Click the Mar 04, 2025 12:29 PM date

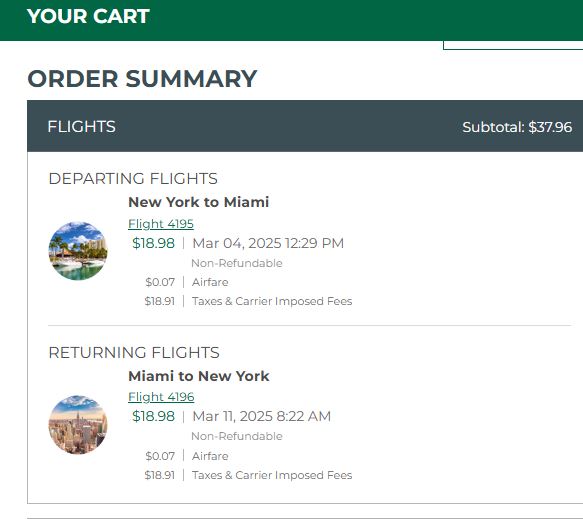click(268, 243)
